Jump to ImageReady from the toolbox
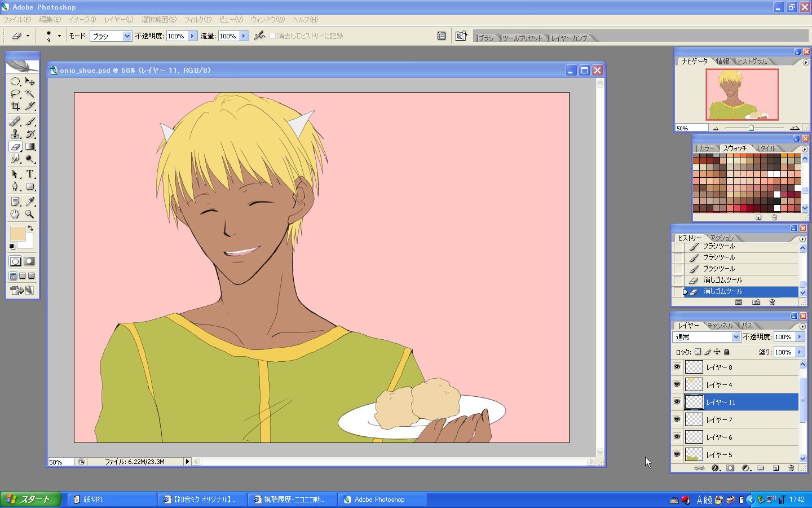The height and width of the screenshot is (508, 812). (x=23, y=291)
